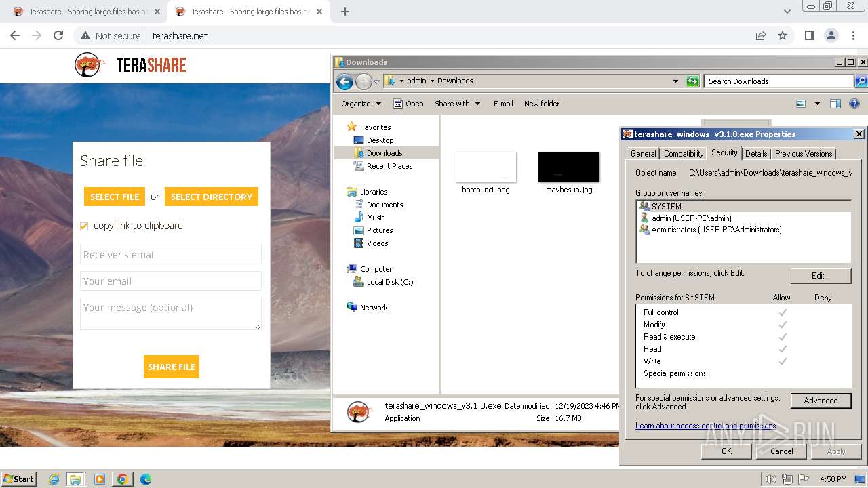Select Local Disk (C:)
The width and height of the screenshot is (868, 488).
point(389,282)
